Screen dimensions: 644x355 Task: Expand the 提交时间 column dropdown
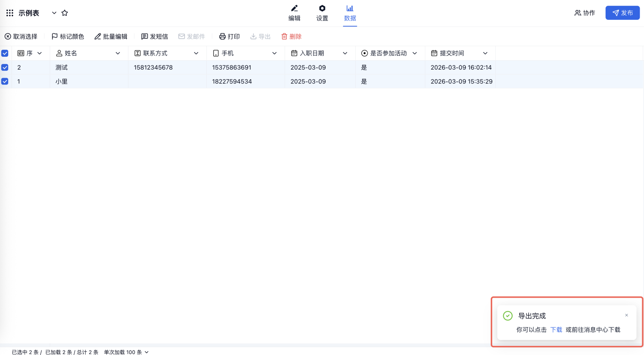tap(485, 53)
